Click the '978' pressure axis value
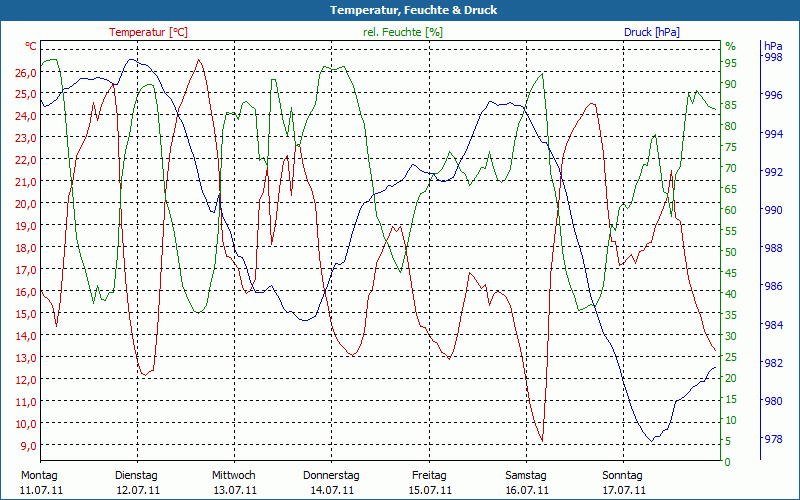Viewport: 800px width, 500px height. pos(773,440)
